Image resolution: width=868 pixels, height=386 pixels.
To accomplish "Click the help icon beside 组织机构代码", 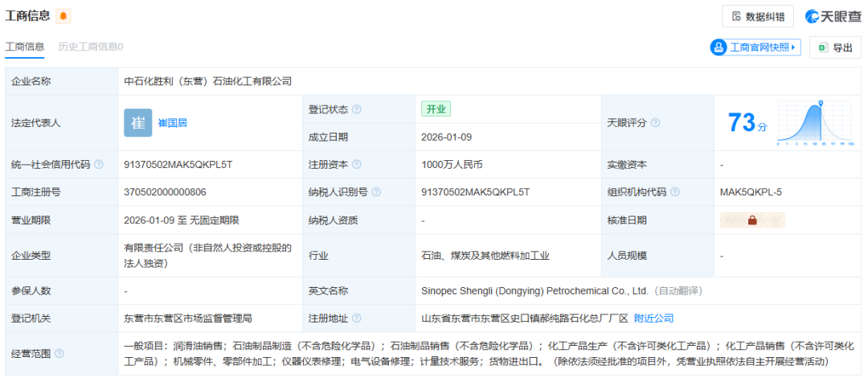I will pyautogui.click(x=675, y=192).
